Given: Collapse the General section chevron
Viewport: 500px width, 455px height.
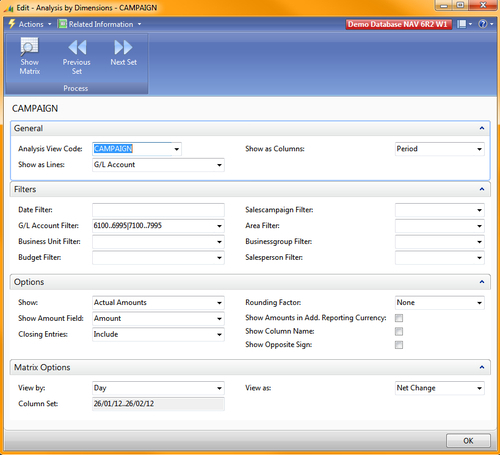Looking at the screenshot, I should (x=482, y=128).
